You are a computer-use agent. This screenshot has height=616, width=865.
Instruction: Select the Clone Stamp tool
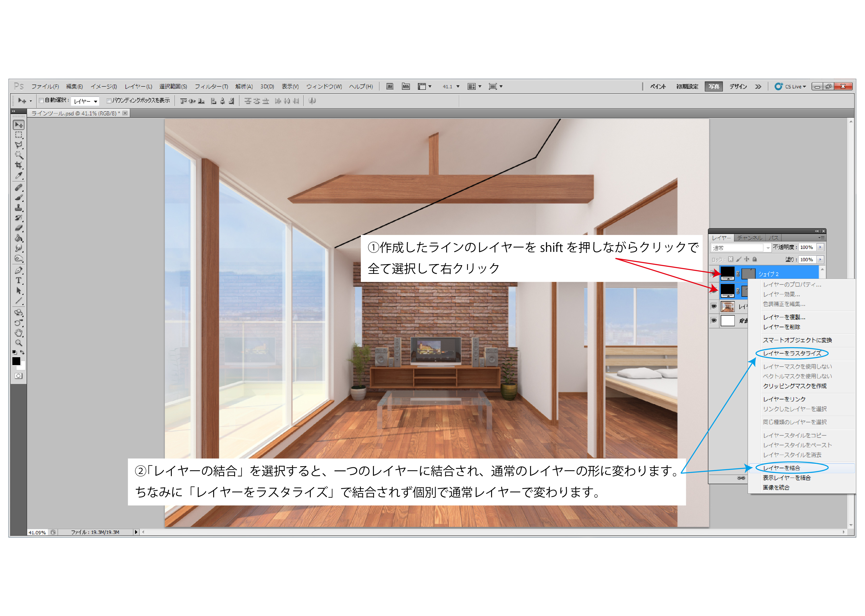tap(18, 208)
